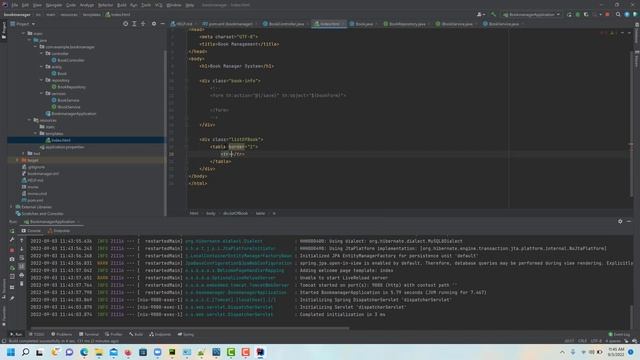Select the Console tab in Run panel
This screenshot has width=640, height=360.
coord(31,231)
